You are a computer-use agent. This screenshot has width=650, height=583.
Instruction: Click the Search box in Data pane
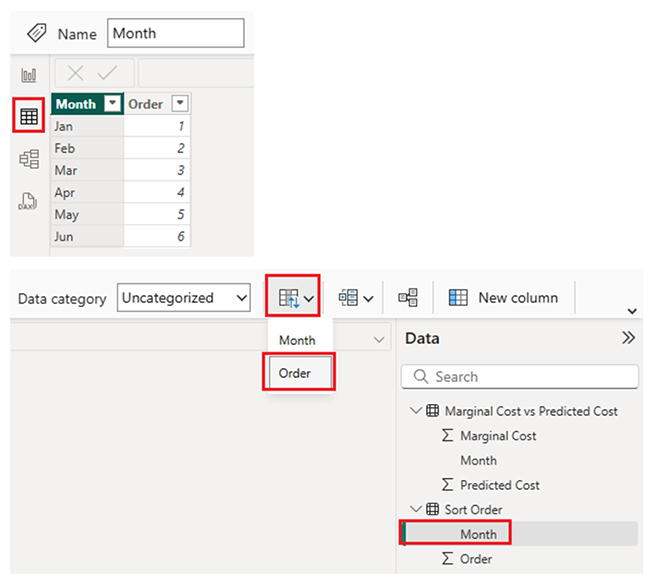[x=520, y=377]
